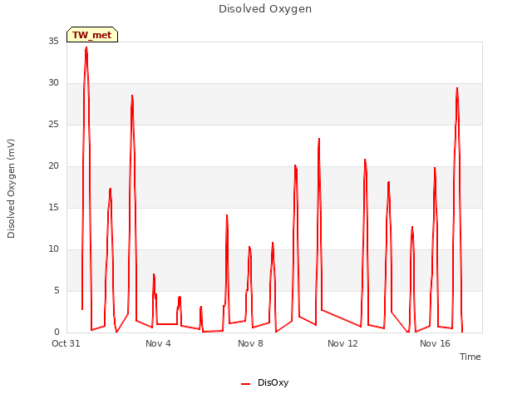This screenshot has height=399, width=532.
Task: Click the 0 y-axis tick label
Action: 57,332
